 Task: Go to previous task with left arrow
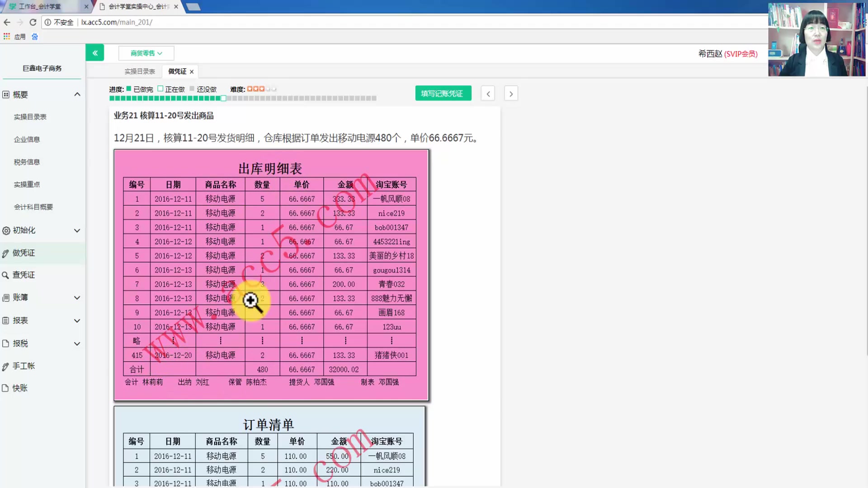click(x=488, y=94)
